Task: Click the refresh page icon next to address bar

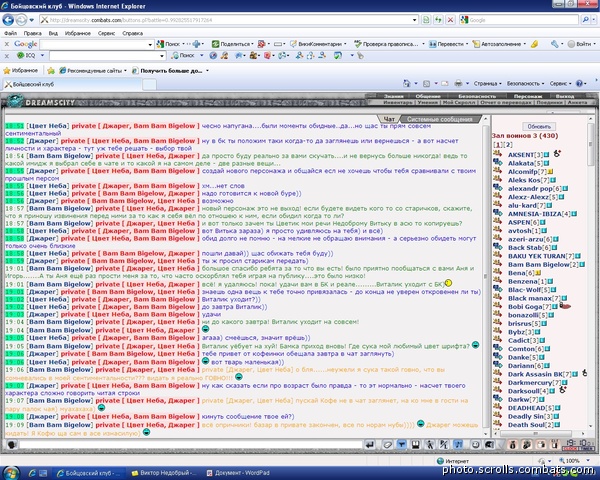Action: pyautogui.click(x=438, y=20)
